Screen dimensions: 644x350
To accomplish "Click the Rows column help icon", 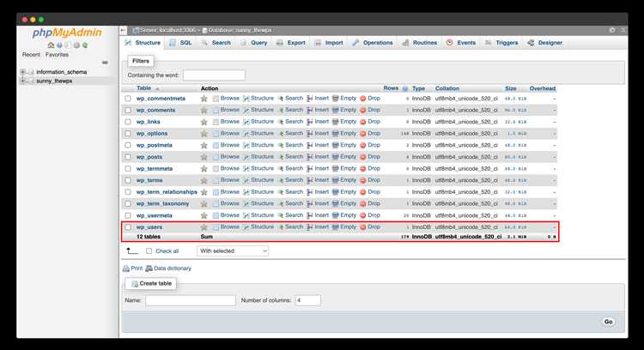I will (405, 88).
